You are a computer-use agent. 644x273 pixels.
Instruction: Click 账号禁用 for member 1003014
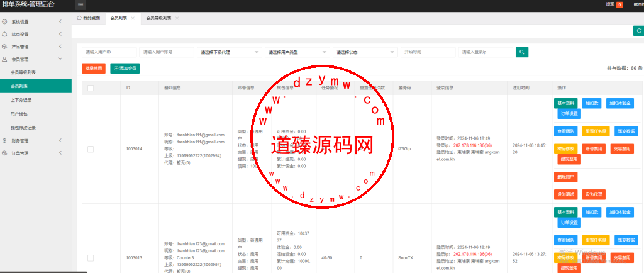point(594,148)
